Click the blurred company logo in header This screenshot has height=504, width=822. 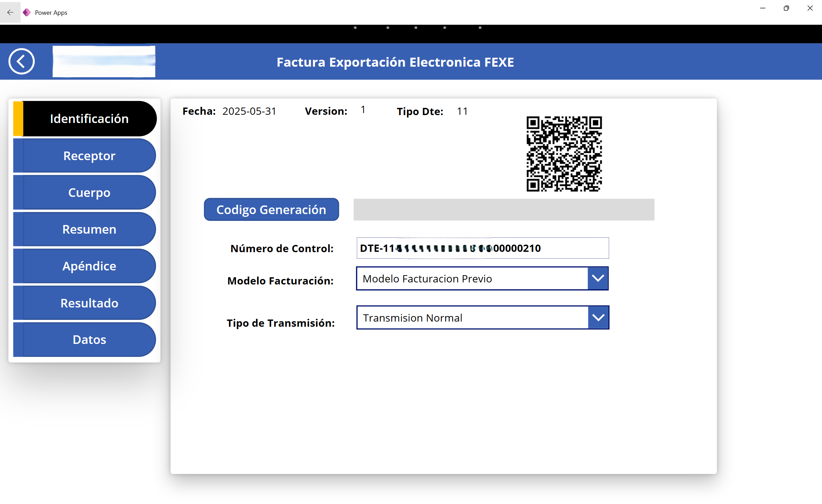[x=104, y=61]
